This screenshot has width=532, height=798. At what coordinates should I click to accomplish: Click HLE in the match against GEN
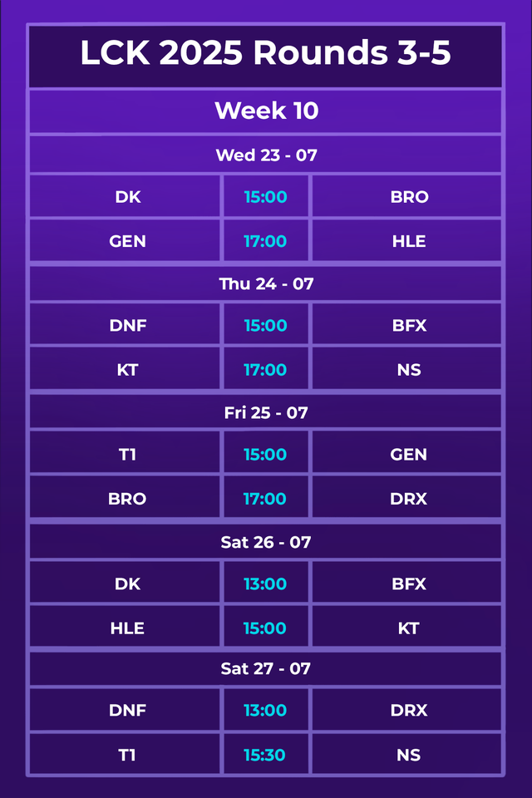pyautogui.click(x=408, y=242)
